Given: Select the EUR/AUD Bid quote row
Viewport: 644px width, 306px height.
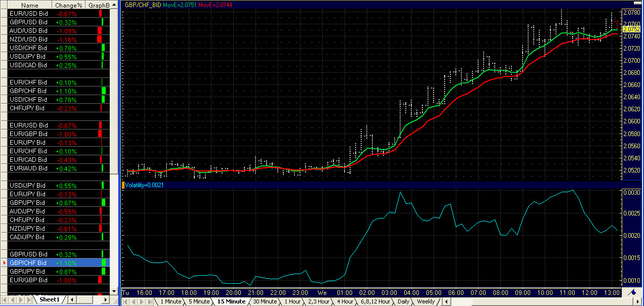Looking at the screenshot, I should (x=28, y=168).
